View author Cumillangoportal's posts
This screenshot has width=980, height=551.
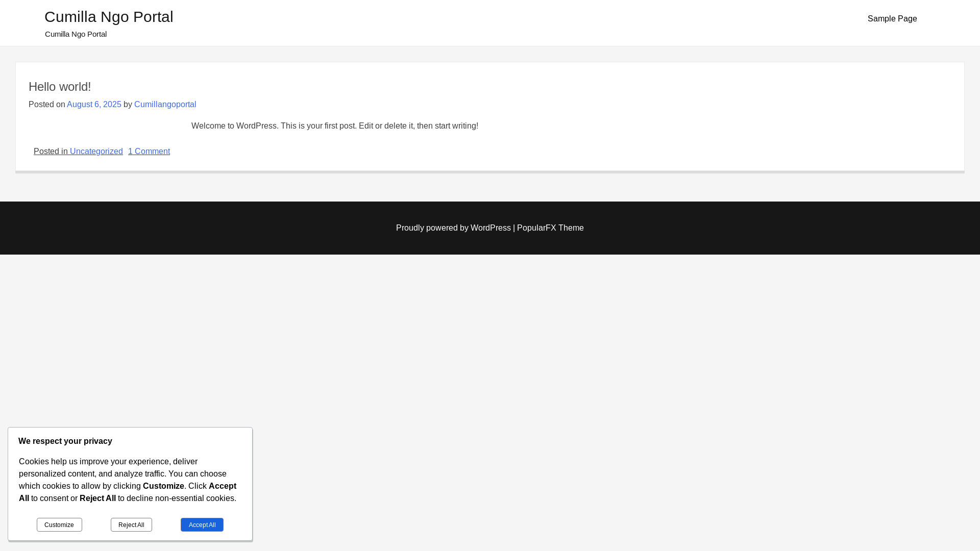pos(165,104)
